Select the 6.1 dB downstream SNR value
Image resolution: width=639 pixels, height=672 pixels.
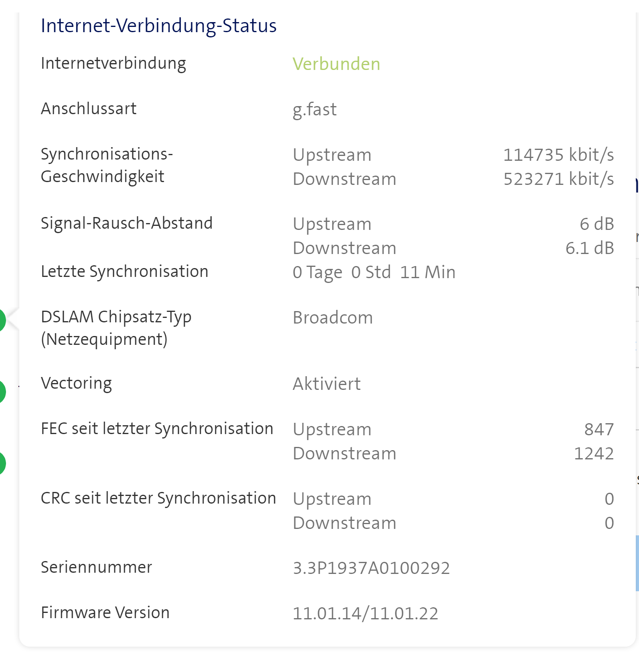[590, 248]
